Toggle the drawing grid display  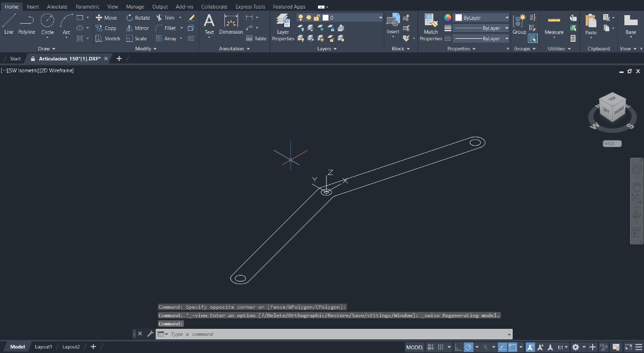pyautogui.click(x=430, y=347)
